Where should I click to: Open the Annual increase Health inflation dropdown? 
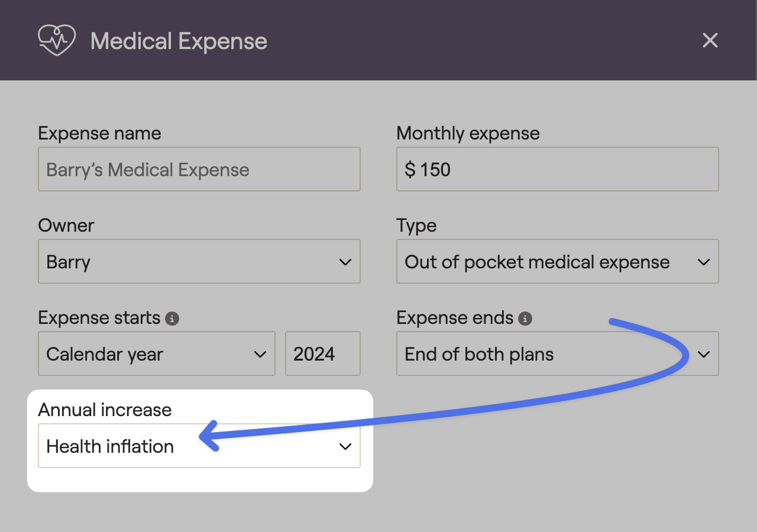199,446
